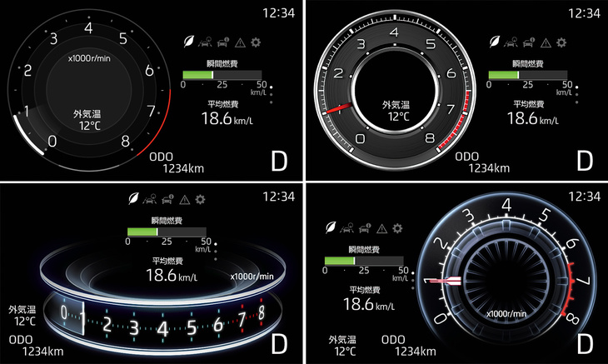Click vehicle info icon in chrome-ringed gauge panel

coord(531,41)
